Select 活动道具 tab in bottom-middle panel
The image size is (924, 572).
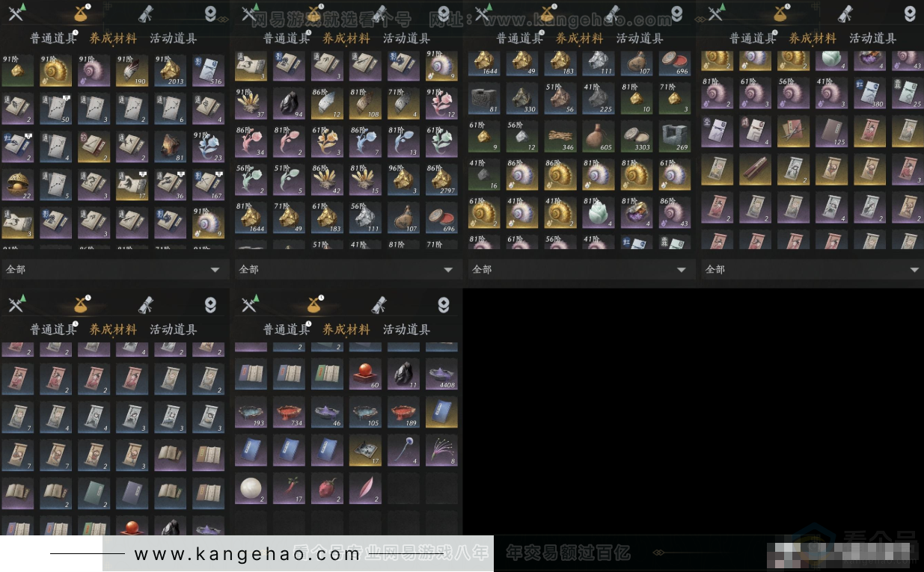407,329
